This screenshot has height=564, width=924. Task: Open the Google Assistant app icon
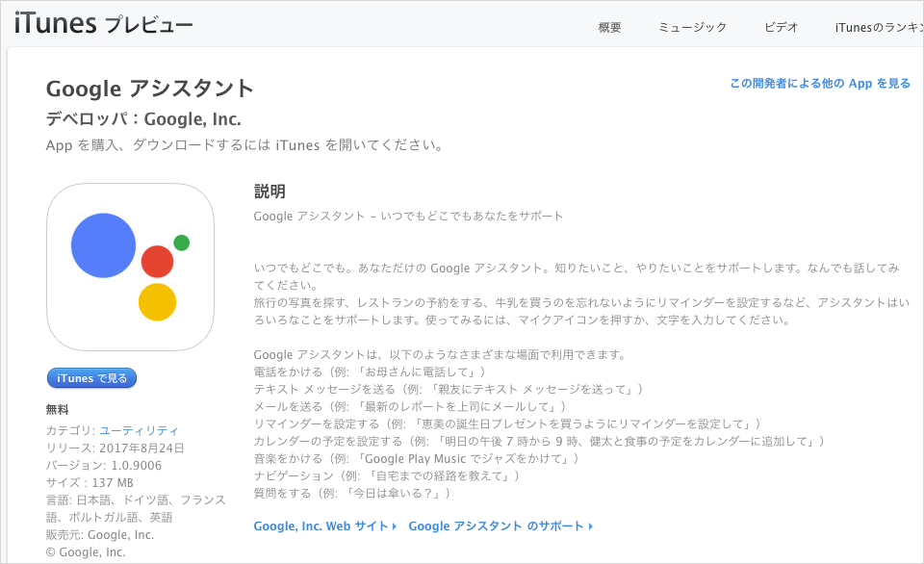click(x=130, y=267)
